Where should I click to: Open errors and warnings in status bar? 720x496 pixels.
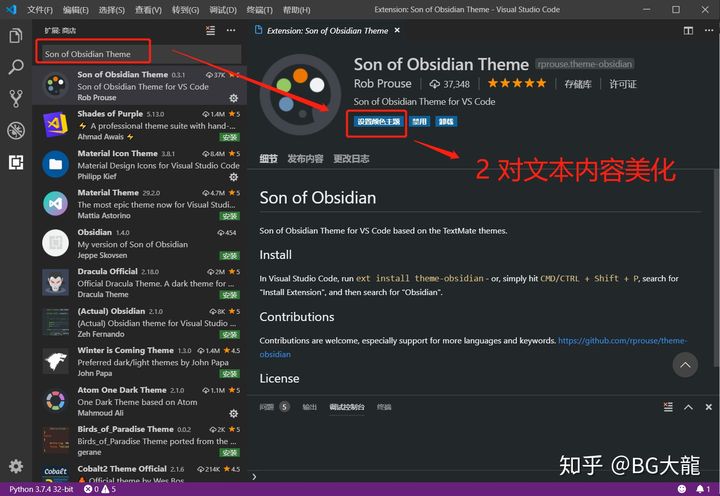click(100, 489)
